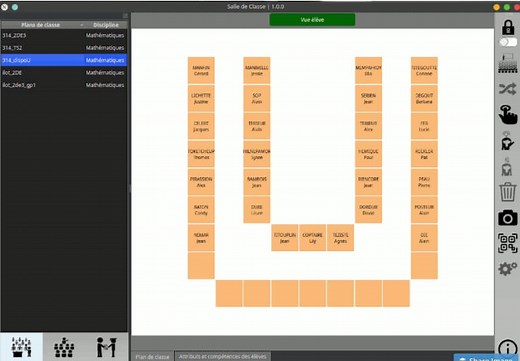Select the TITEGOUTTE seat
The image size is (520, 361).
coord(424,70)
